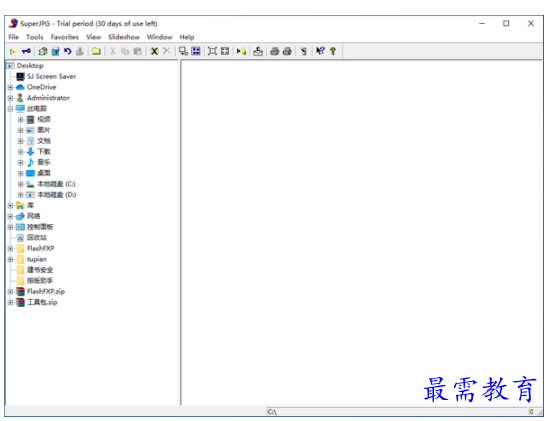The width and height of the screenshot is (545, 421).
Task: Open the Tools menu
Action: pyautogui.click(x=35, y=37)
